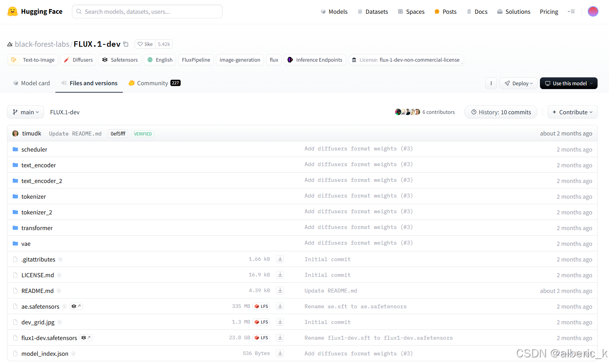
Task: Open safetensors viewer for ae.safetensors
Action: 76,306
